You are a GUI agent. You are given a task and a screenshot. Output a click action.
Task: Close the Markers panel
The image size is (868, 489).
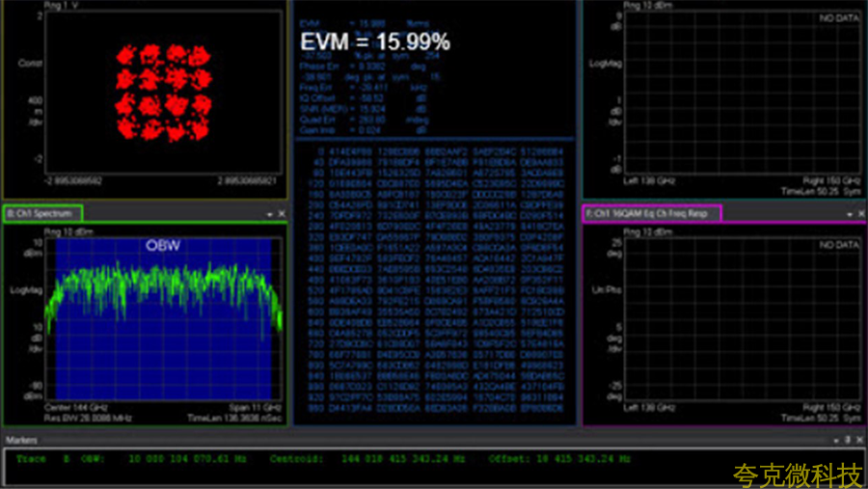coord(859,440)
